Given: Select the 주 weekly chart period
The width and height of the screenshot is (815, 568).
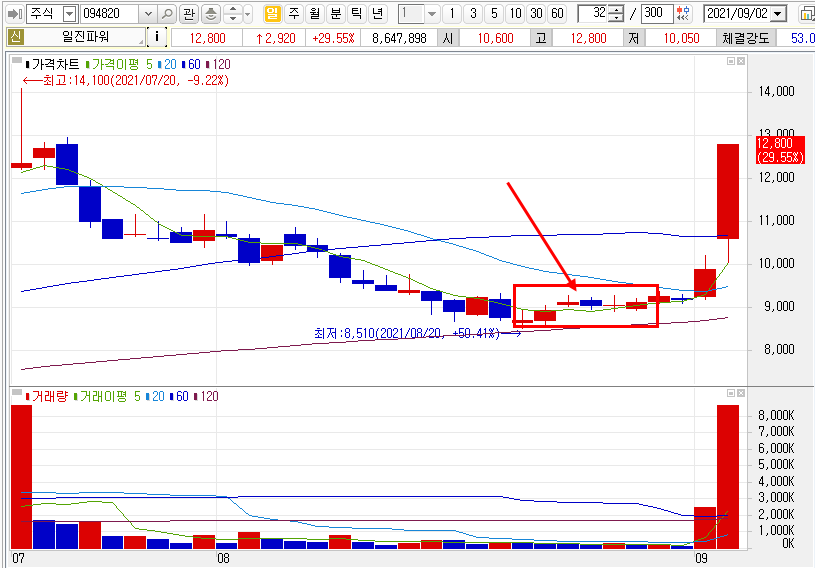Looking at the screenshot, I should 294,14.
